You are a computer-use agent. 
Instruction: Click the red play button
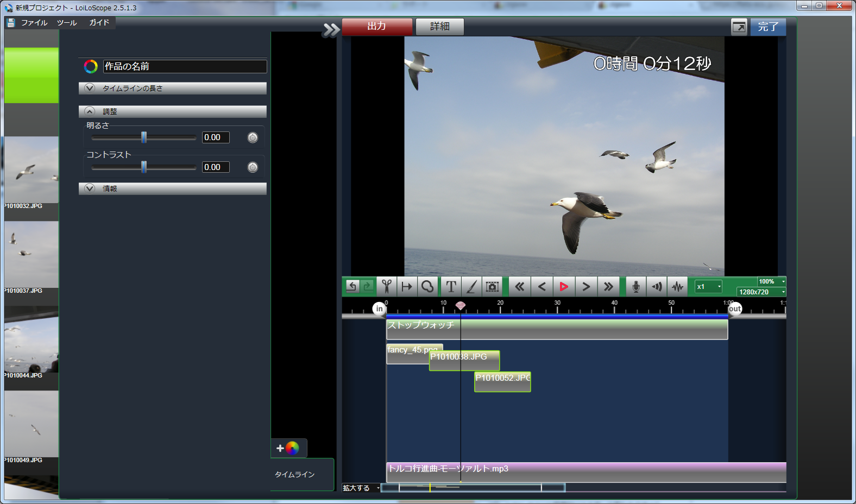click(564, 286)
